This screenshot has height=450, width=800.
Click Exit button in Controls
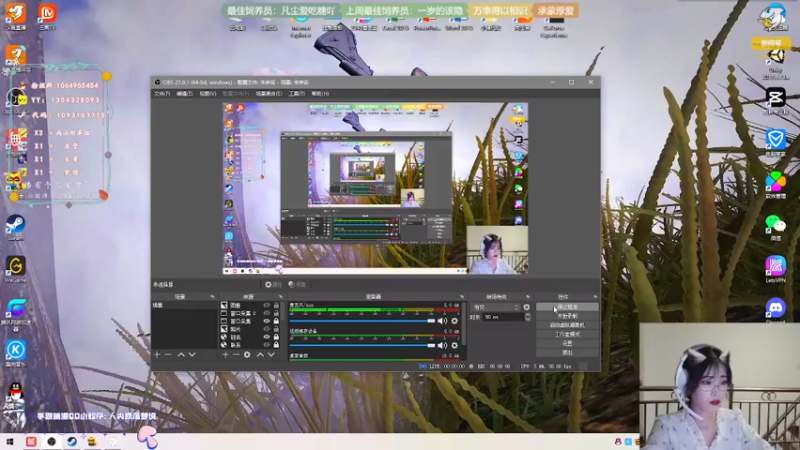(x=567, y=353)
